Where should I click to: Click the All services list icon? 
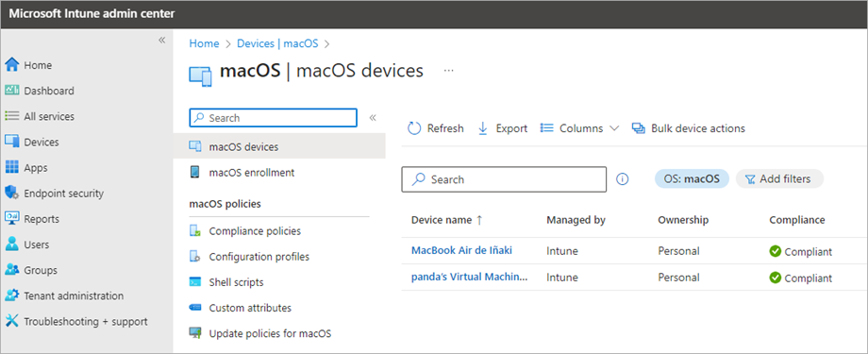(x=11, y=116)
